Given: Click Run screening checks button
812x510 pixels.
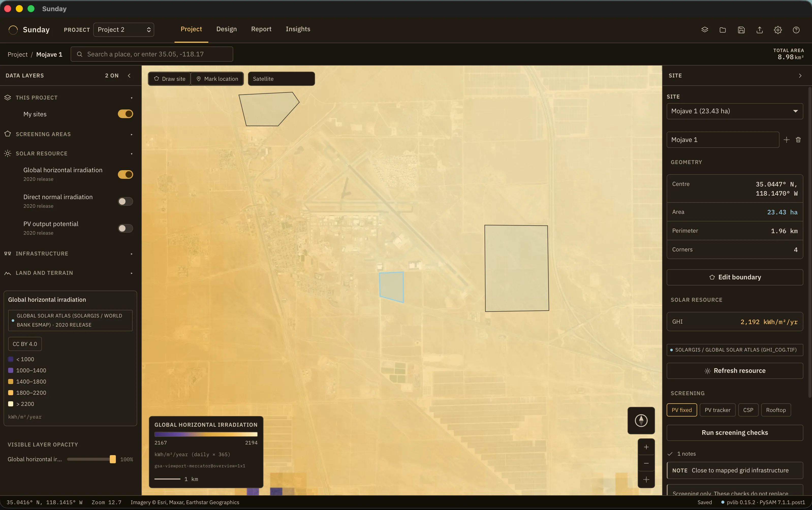Looking at the screenshot, I should click(x=735, y=433).
